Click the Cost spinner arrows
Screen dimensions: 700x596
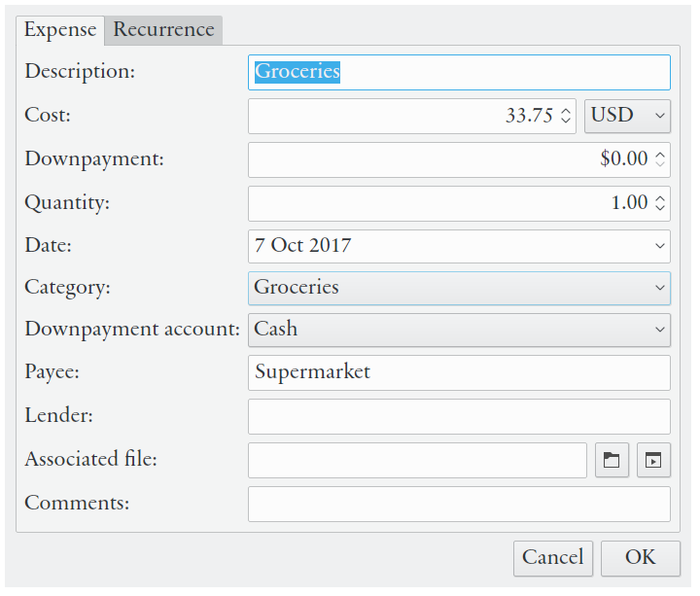(566, 116)
